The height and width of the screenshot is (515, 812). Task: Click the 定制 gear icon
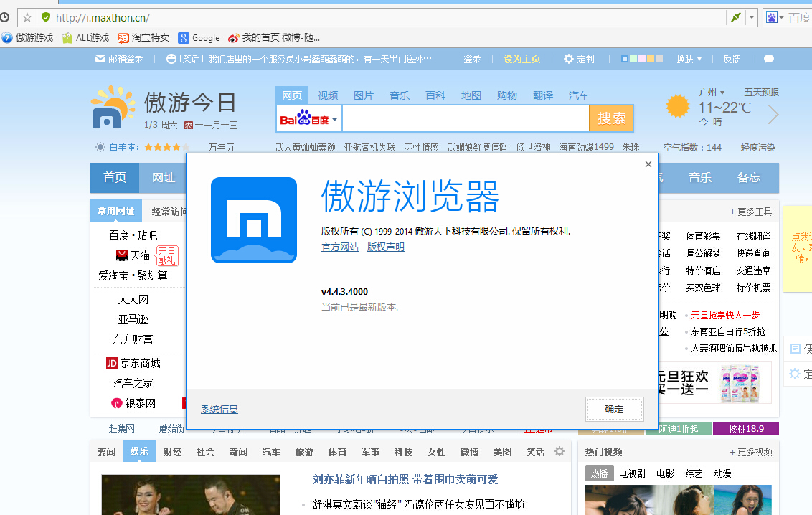click(x=569, y=59)
